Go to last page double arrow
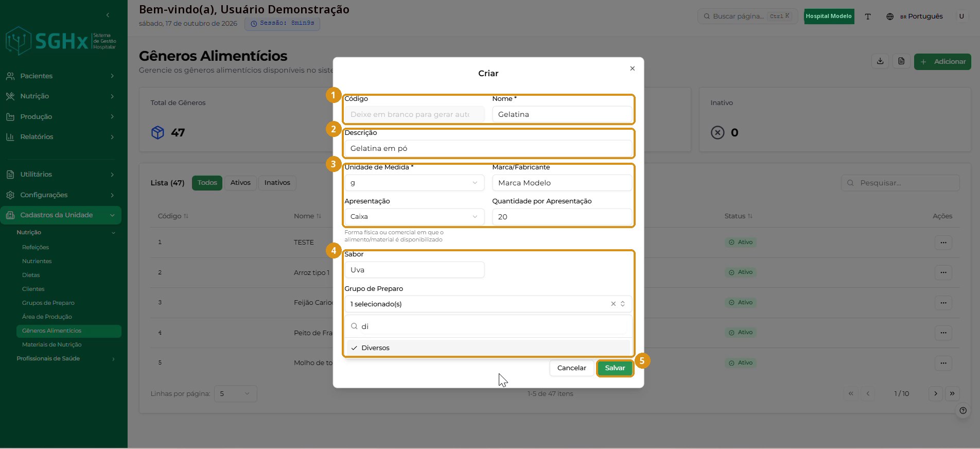The height and width of the screenshot is (449, 980). (x=952, y=393)
